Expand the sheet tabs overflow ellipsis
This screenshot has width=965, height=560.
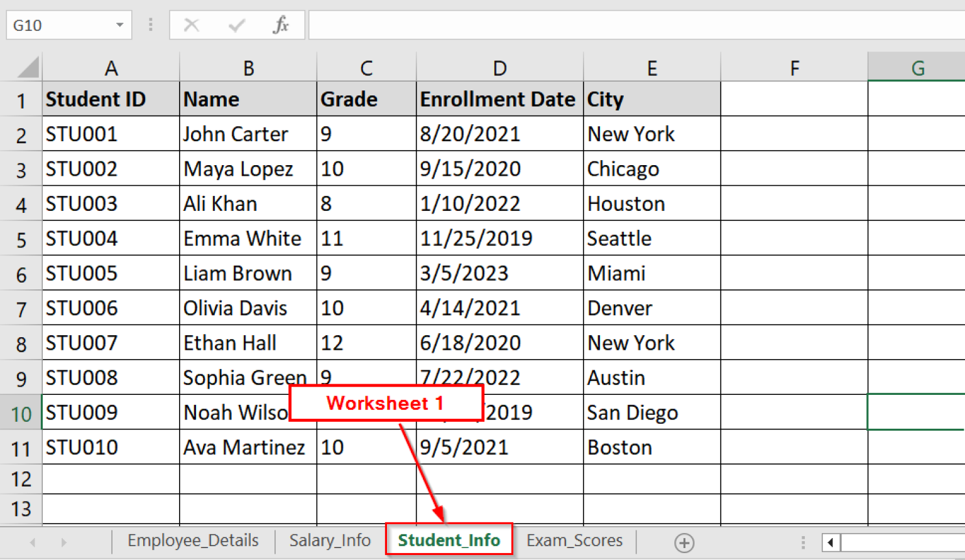(802, 541)
